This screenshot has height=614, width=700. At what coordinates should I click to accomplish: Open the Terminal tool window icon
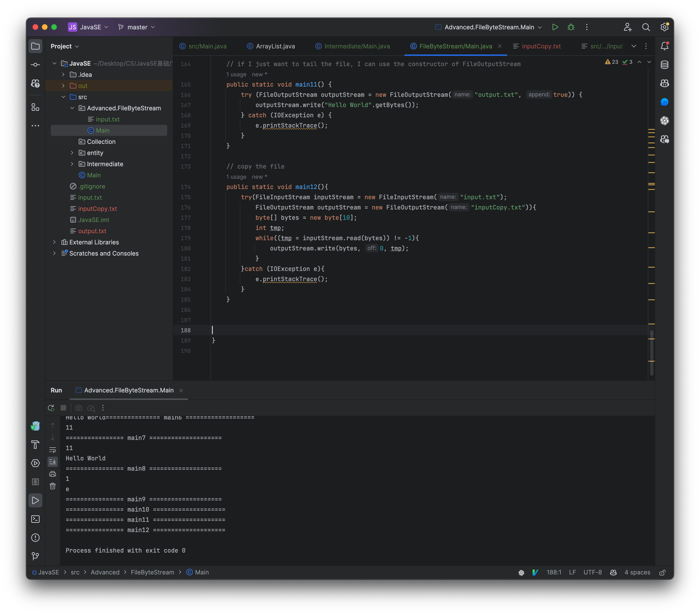click(35, 519)
